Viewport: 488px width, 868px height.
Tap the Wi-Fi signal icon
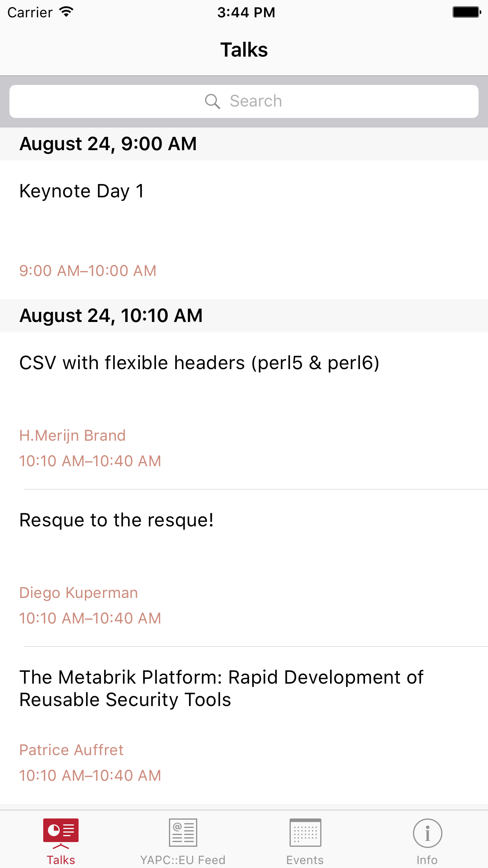pos(67,12)
